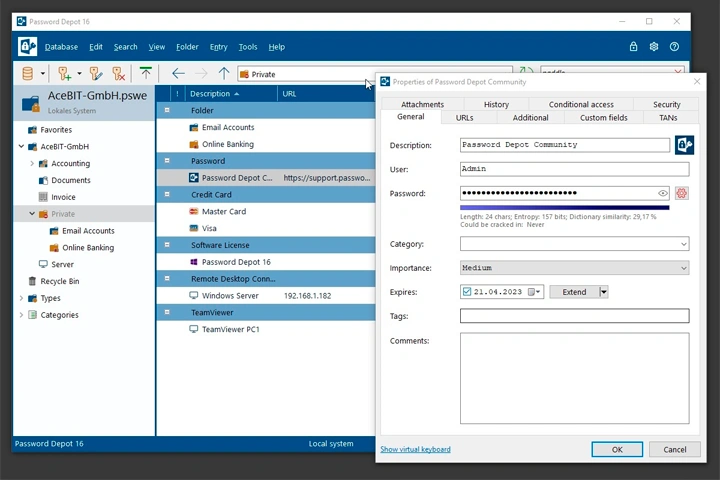Click the TeamViewer PC1 entry icon
The width and height of the screenshot is (720, 480).
point(194,329)
